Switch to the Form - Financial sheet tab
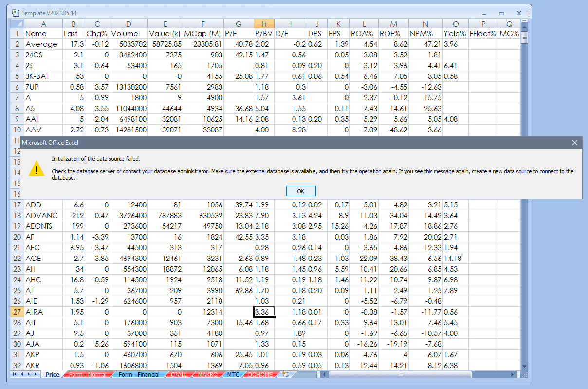The width and height of the screenshot is (588, 389). click(139, 375)
